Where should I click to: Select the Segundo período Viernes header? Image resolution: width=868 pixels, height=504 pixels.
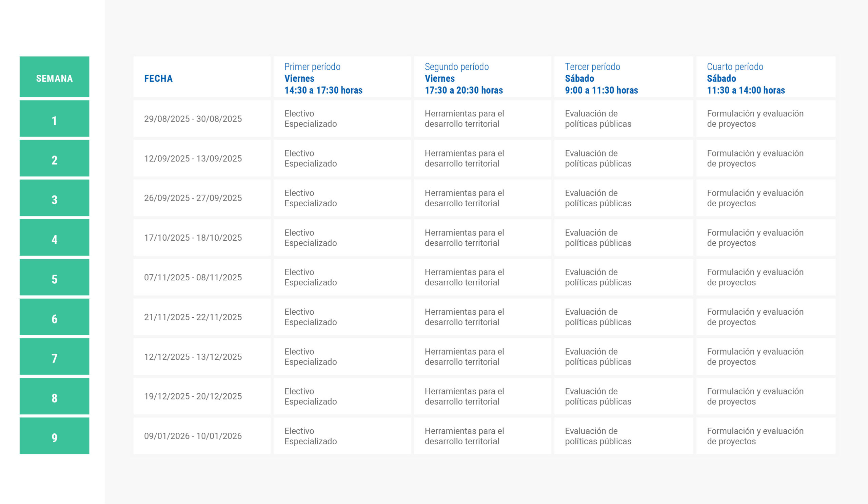[x=482, y=77]
